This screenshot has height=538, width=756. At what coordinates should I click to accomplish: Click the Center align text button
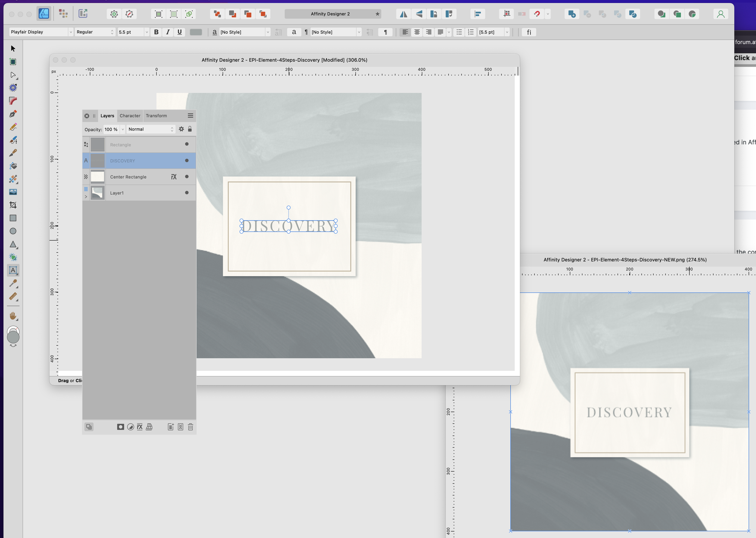click(x=417, y=32)
